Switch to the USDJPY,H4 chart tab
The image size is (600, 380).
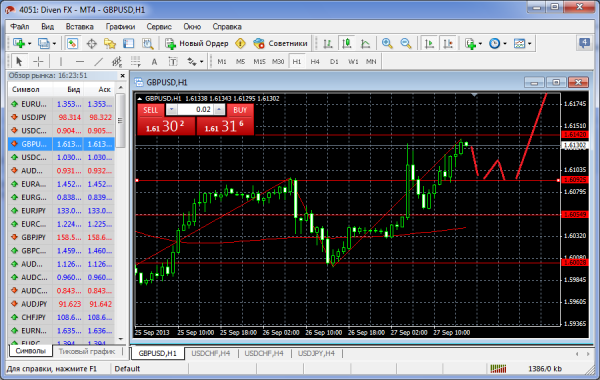[316, 353]
